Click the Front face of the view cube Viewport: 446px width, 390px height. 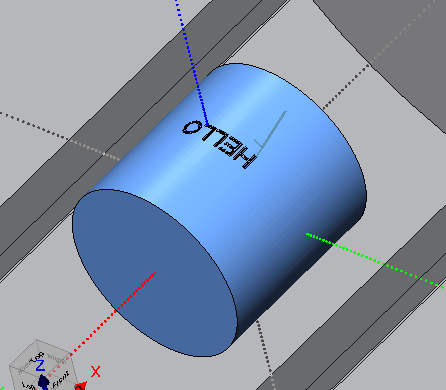62,379
